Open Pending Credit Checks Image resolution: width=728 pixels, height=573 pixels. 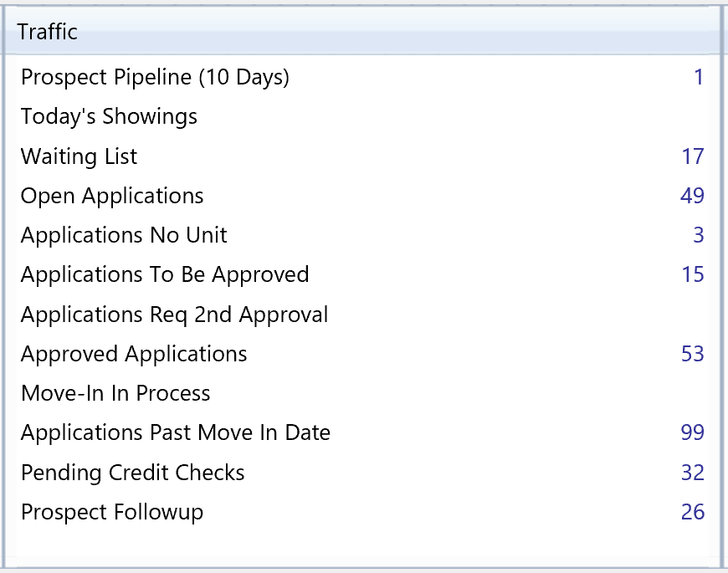[x=132, y=473]
